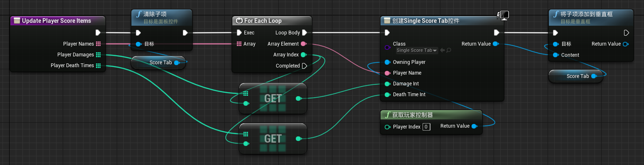Click the Array Element output pin
This screenshot has width=644, height=165.
(303, 44)
